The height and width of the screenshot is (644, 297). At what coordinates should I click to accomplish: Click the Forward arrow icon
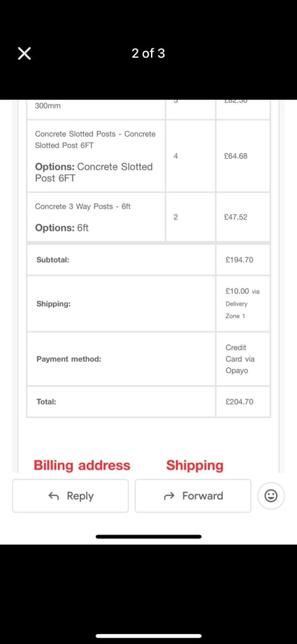(x=169, y=496)
